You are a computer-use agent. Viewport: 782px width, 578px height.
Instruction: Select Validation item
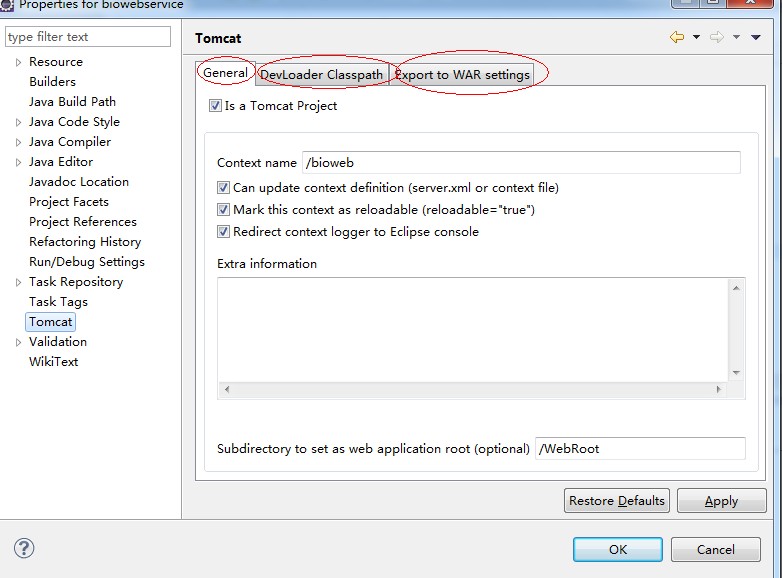pos(58,342)
